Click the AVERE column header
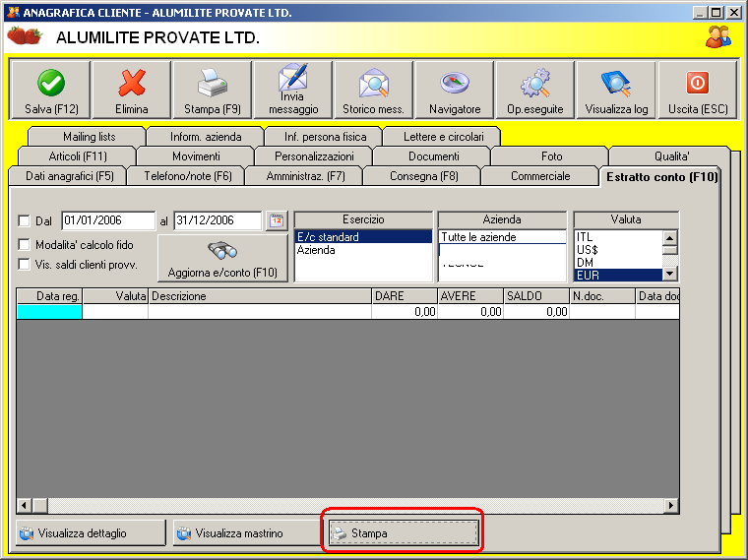Screen dimensions: 748x560 tap(470, 296)
